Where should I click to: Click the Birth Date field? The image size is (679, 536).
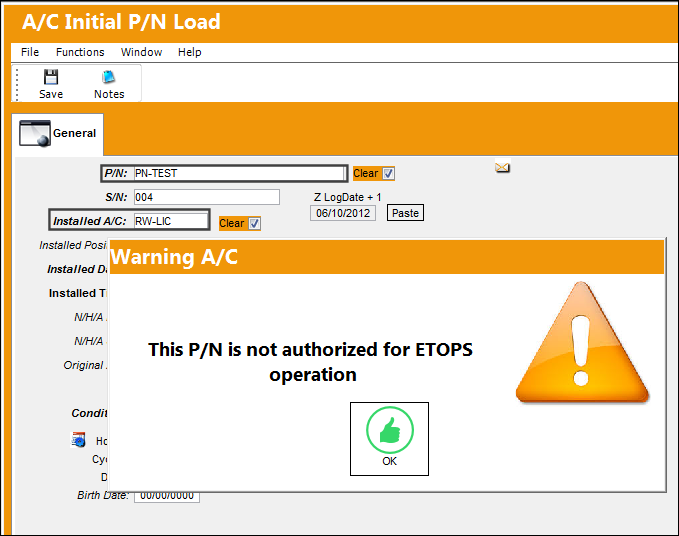point(167,497)
